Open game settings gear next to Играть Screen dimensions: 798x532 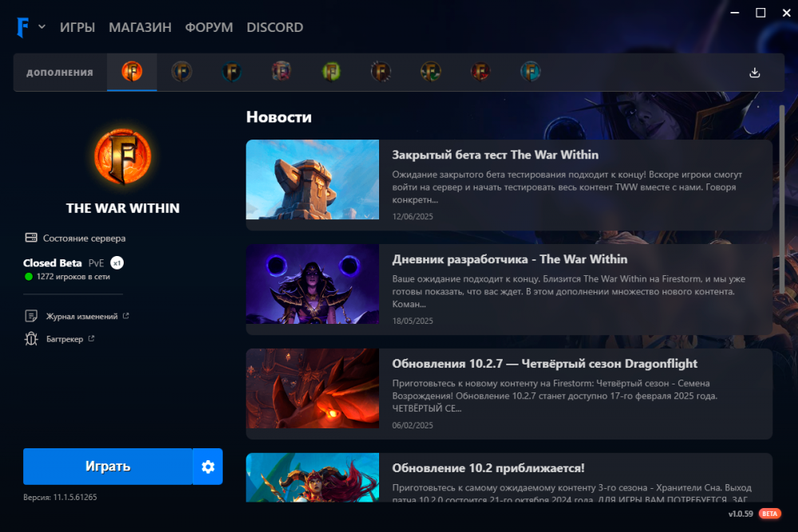click(207, 467)
